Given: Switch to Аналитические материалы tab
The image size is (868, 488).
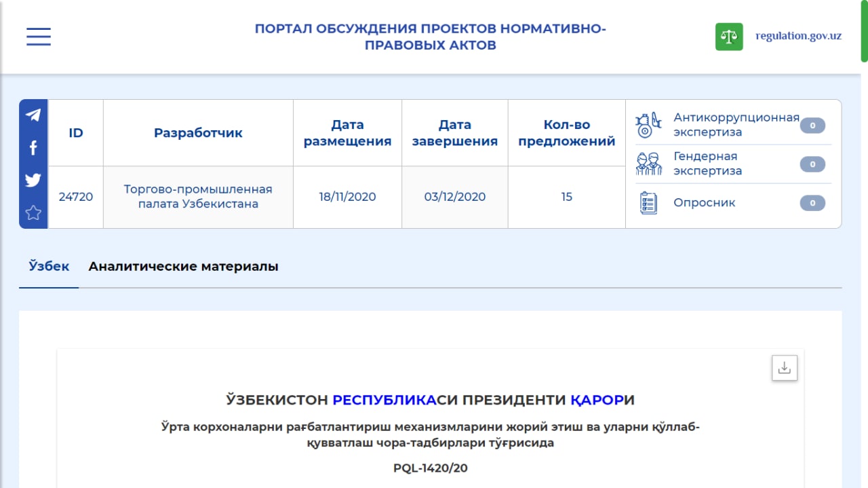Looking at the screenshot, I should [x=183, y=266].
